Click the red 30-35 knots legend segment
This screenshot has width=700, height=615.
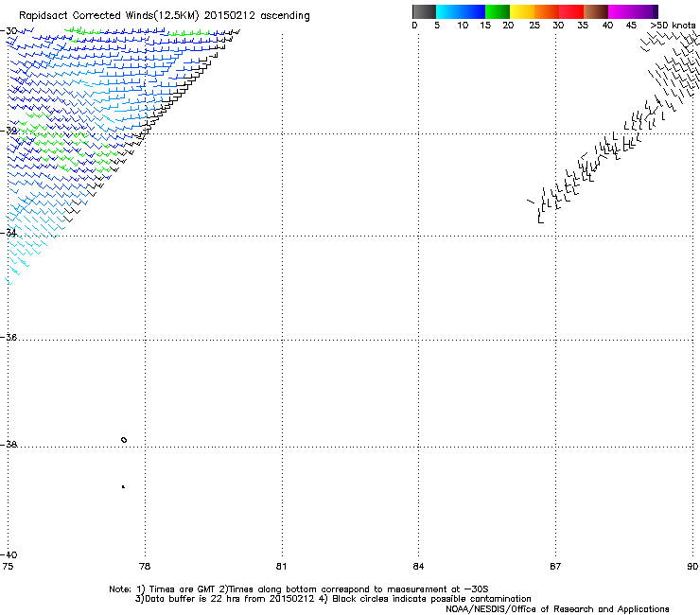(571, 11)
